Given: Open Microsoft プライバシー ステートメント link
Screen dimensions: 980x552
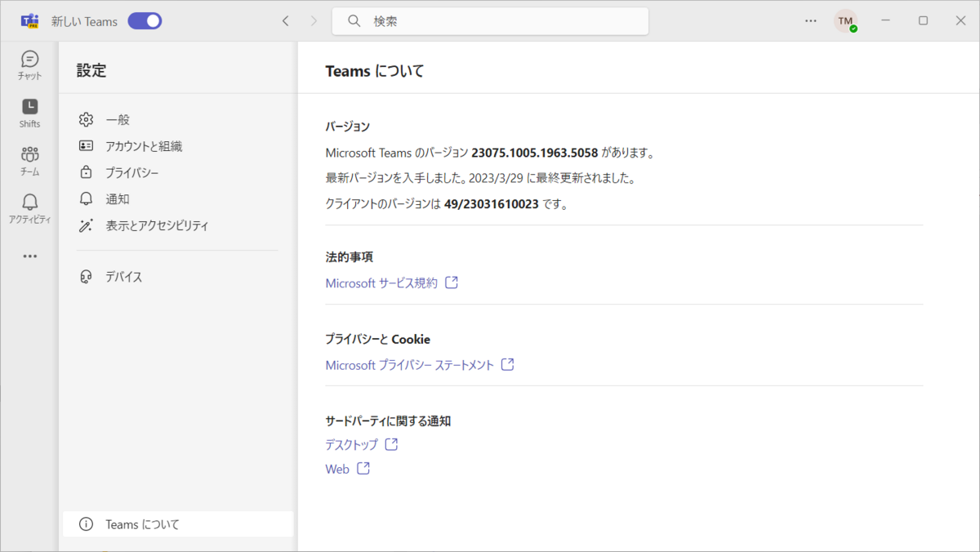Looking at the screenshot, I should [x=409, y=365].
